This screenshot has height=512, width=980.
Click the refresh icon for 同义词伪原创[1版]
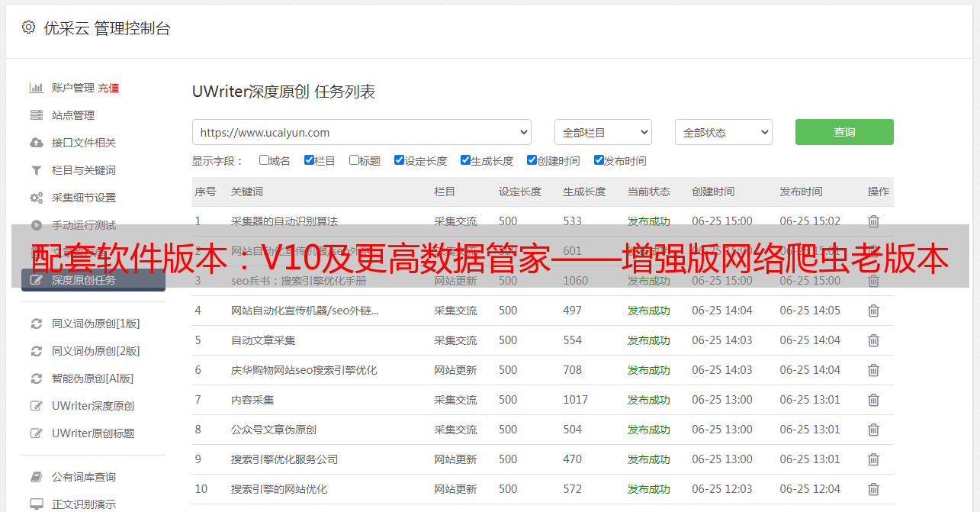point(36,324)
